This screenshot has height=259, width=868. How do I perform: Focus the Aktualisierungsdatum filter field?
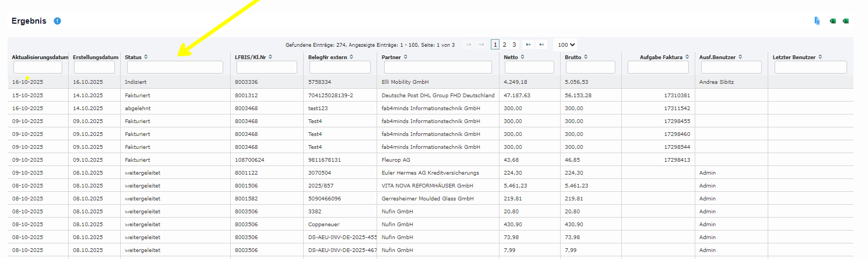click(38, 67)
